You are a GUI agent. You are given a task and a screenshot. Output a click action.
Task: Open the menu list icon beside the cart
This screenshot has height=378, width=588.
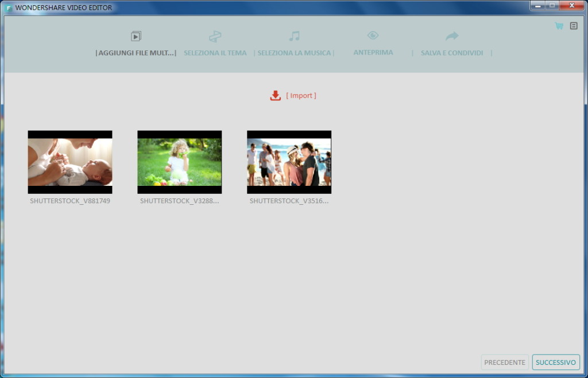(x=574, y=26)
